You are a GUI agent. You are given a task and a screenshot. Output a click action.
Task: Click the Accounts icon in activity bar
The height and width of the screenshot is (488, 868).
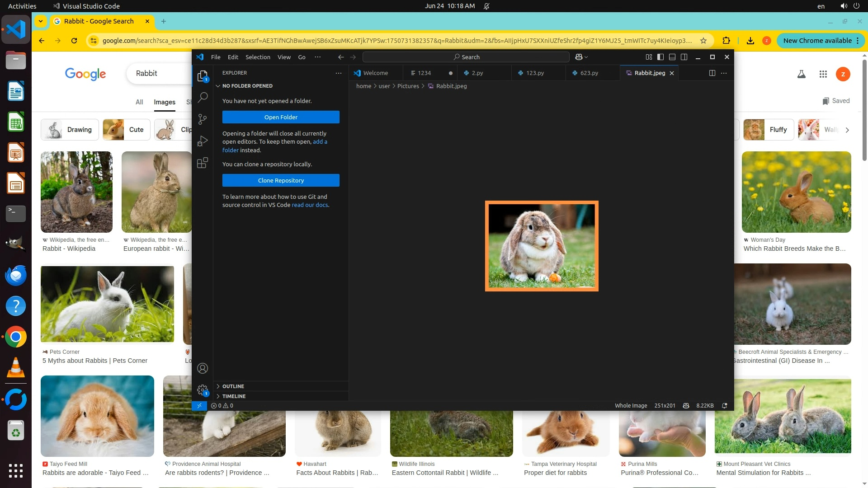(x=203, y=368)
